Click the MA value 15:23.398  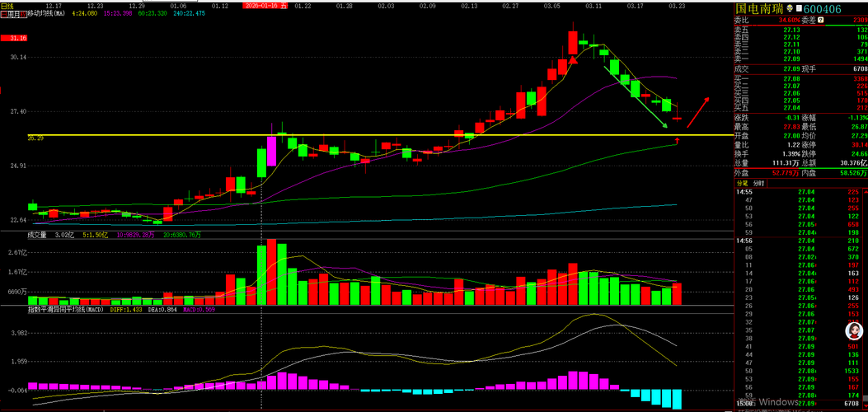point(118,13)
